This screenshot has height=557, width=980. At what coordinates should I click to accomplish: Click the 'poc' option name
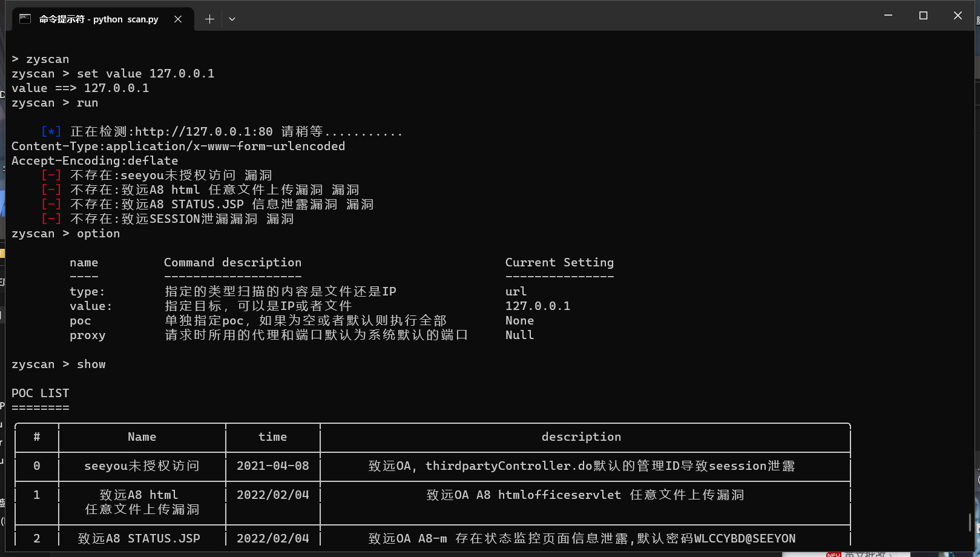coord(80,321)
